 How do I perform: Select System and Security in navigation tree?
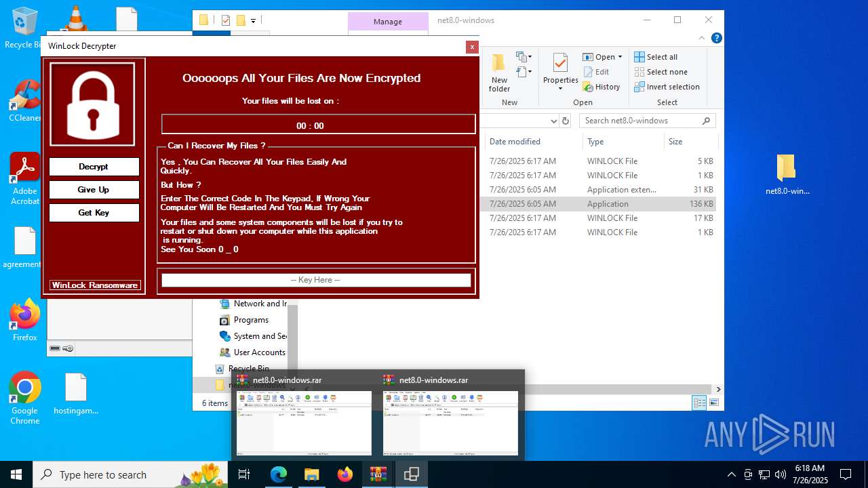pos(253,336)
